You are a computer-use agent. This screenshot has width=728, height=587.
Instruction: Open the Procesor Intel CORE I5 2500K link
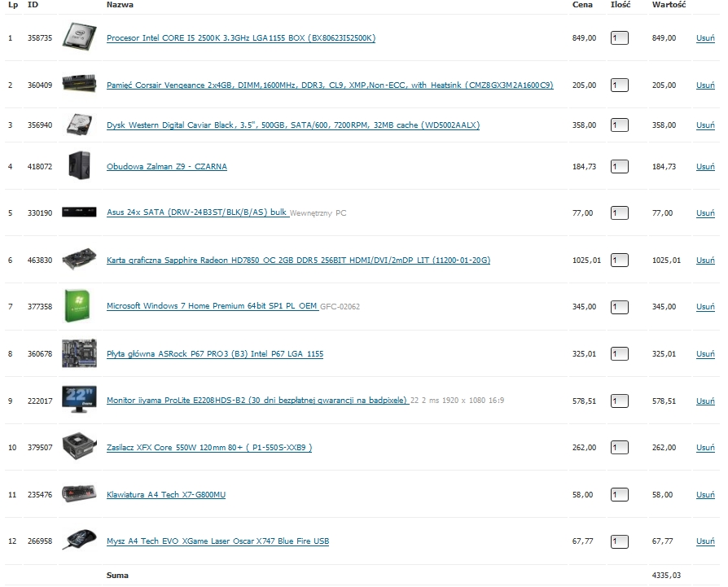pos(241,38)
